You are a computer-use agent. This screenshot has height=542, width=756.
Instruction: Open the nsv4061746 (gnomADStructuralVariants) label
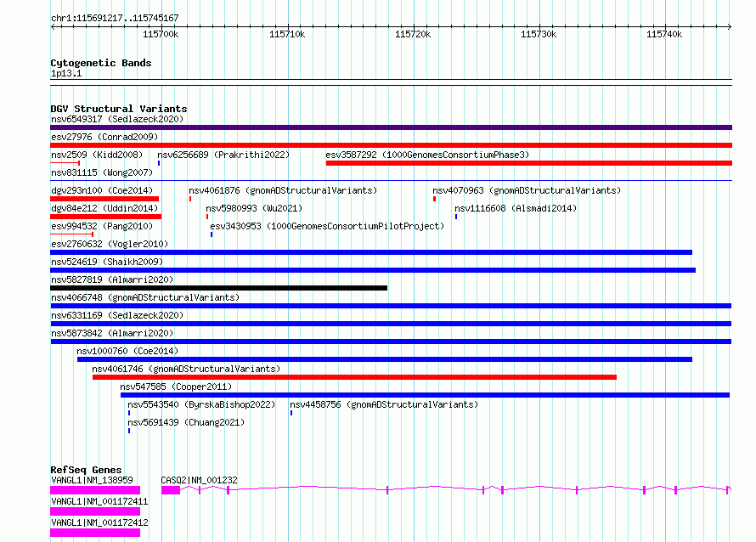[x=186, y=369]
